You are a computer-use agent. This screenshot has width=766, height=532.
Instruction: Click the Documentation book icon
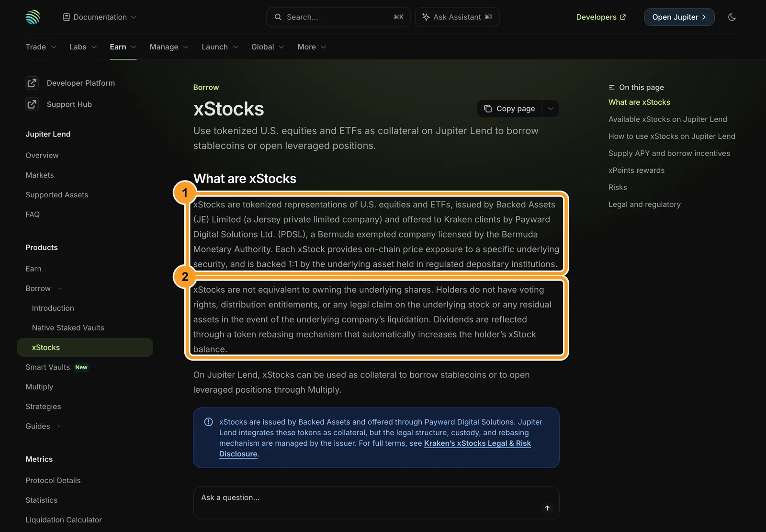pos(67,17)
